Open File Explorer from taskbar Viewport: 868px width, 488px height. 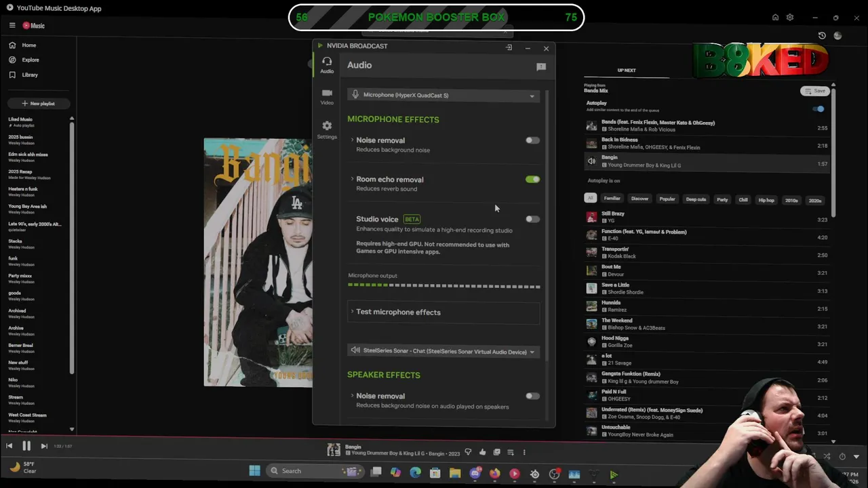tap(455, 473)
